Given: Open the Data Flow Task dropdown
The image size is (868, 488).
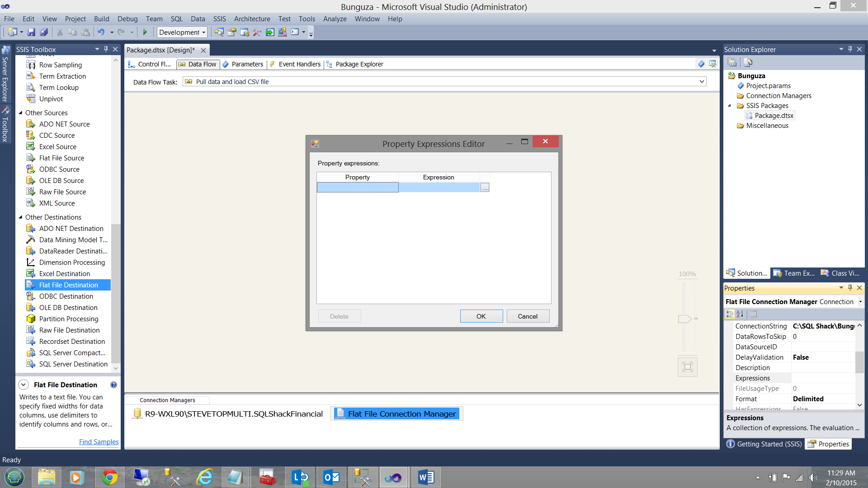Looking at the screenshot, I should pos(702,82).
